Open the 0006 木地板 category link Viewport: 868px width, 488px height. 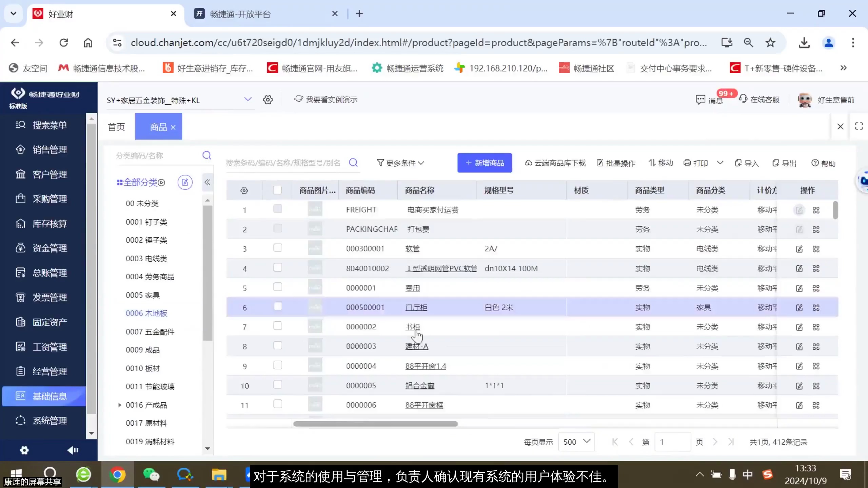[146, 313]
